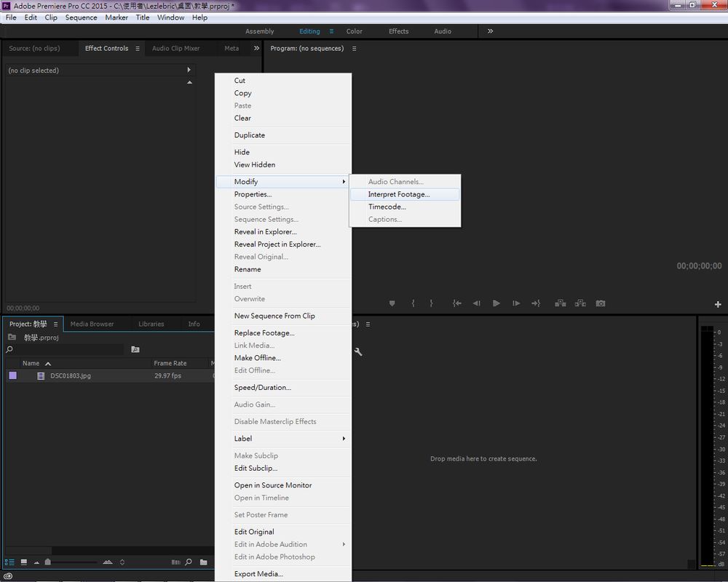Switch to the Assembly workspace
The image size is (728, 582).
coord(260,31)
